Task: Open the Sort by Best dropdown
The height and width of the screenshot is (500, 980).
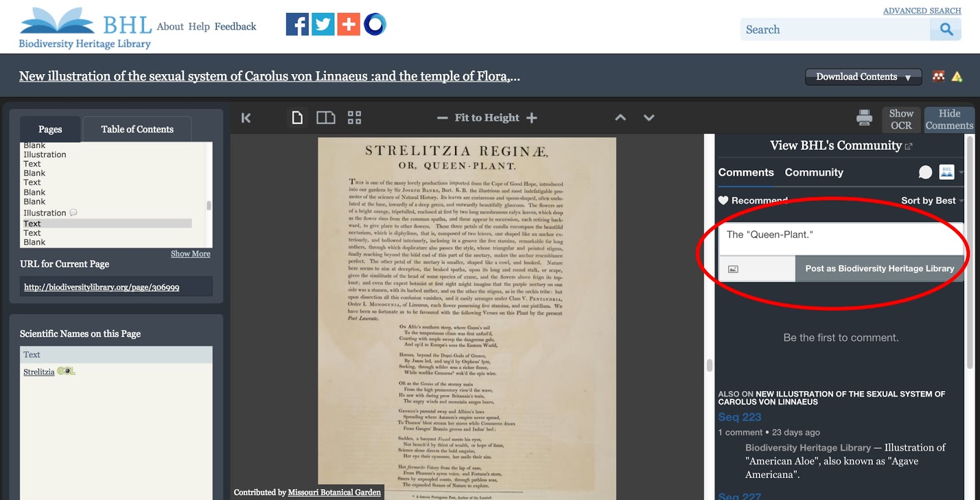Action: coord(932,201)
